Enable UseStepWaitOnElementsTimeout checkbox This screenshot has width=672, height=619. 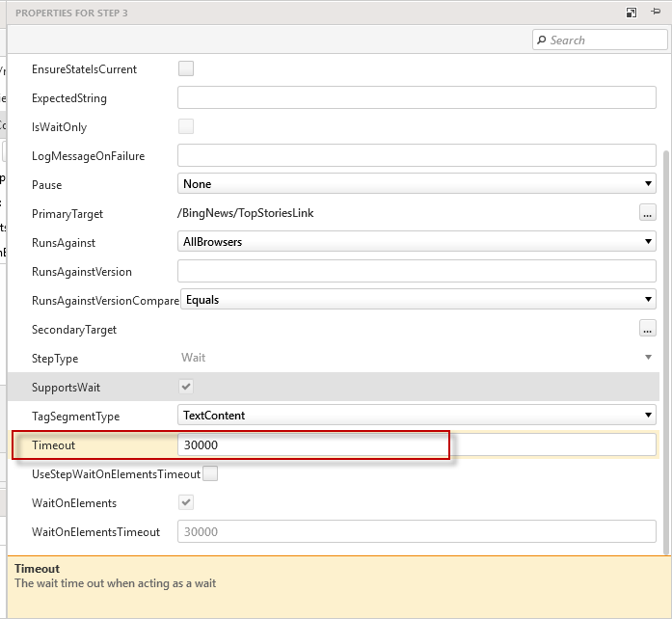pyautogui.click(x=210, y=473)
